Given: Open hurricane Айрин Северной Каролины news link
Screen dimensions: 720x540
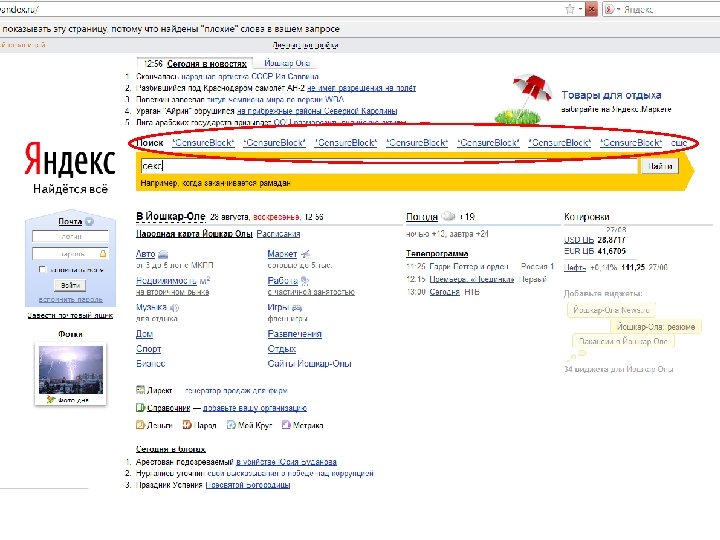Looking at the screenshot, I should click(x=317, y=111).
